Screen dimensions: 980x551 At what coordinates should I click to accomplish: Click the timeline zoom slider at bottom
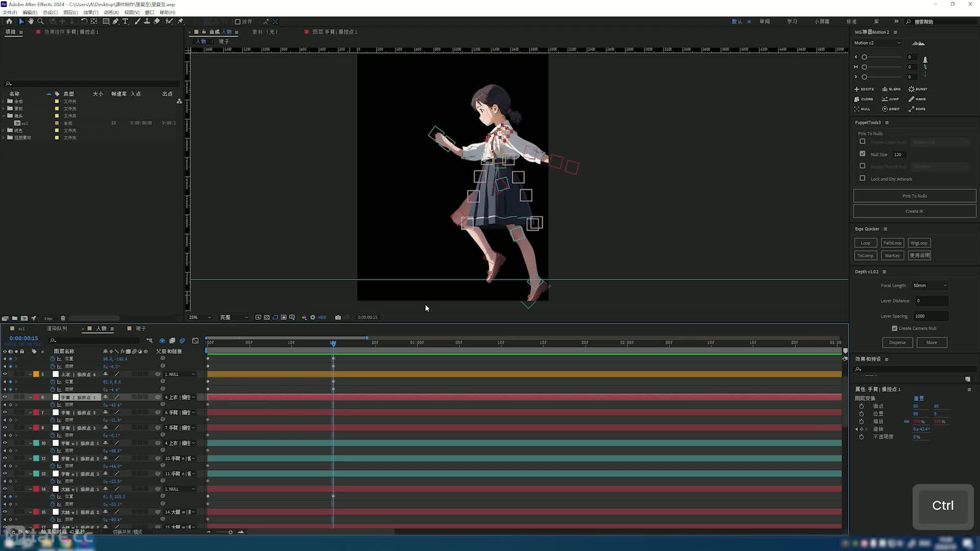(230, 532)
